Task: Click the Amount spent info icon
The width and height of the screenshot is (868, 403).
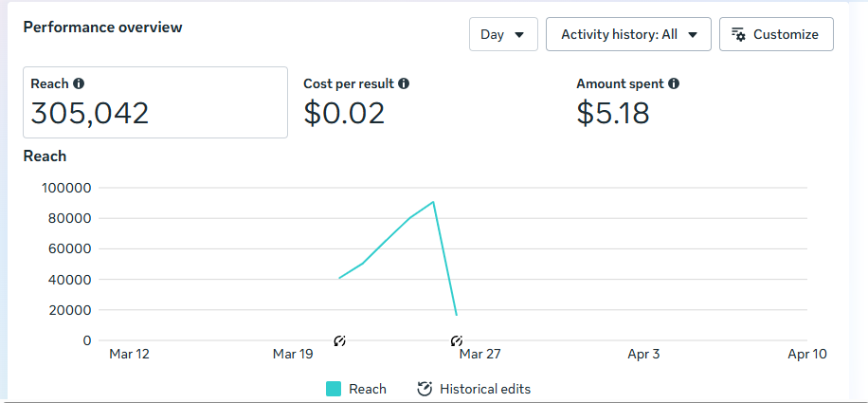Action: tap(674, 84)
